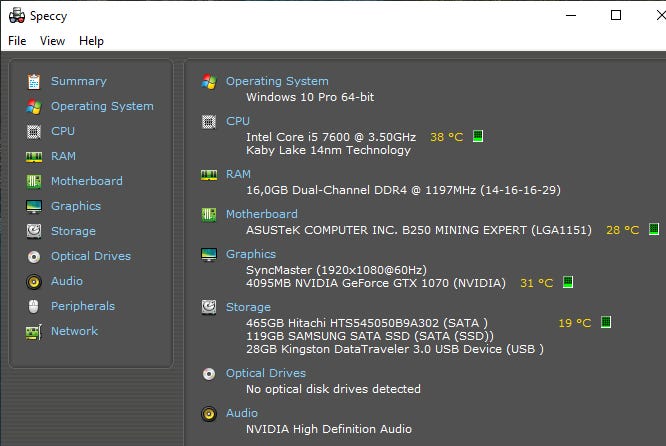Click the CPU heading in summary panel
Image resolution: width=666 pixels, height=446 pixels.
[237, 121]
